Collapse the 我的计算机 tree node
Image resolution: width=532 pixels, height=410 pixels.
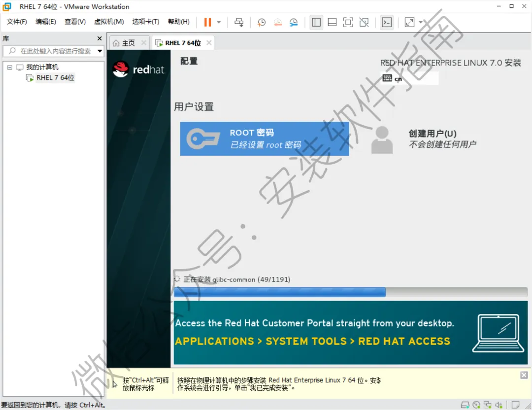(9, 67)
